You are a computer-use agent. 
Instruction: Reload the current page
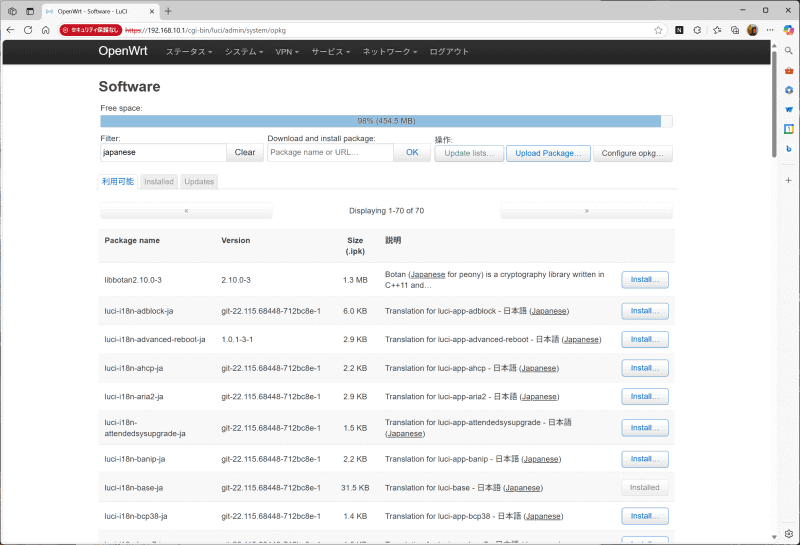click(x=28, y=30)
